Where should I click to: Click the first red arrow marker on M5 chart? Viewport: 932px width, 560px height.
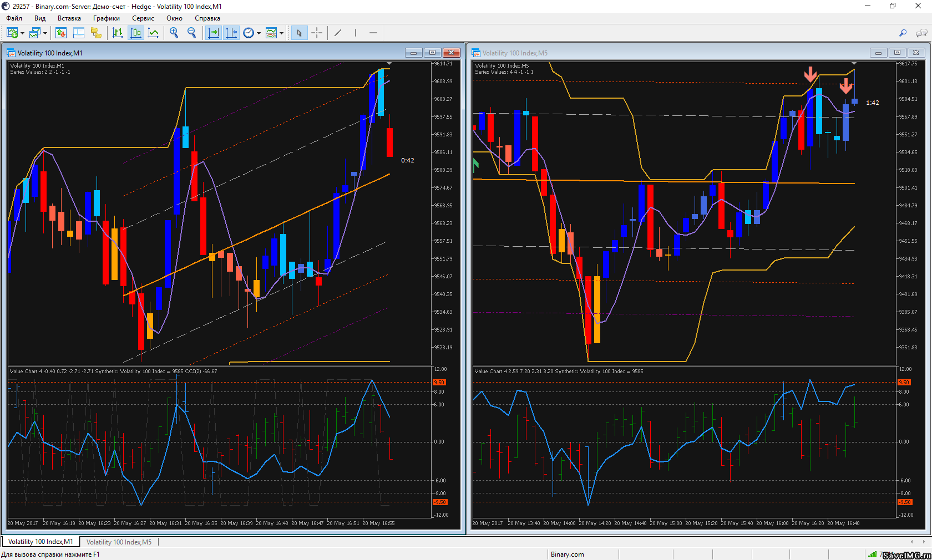click(x=811, y=74)
